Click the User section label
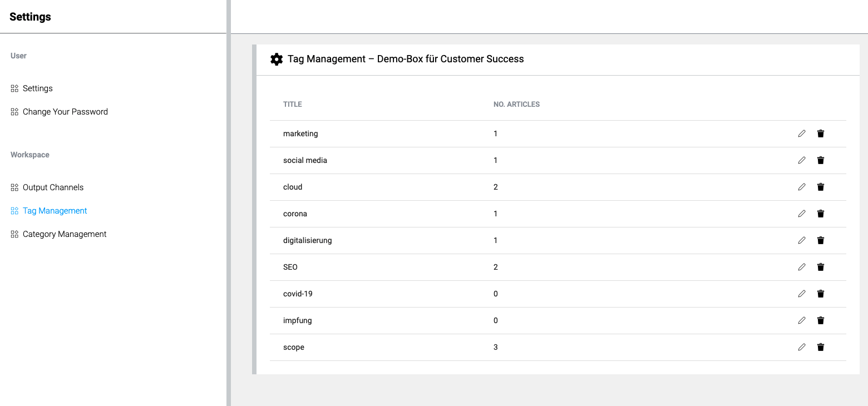This screenshot has width=868, height=406. (x=18, y=56)
